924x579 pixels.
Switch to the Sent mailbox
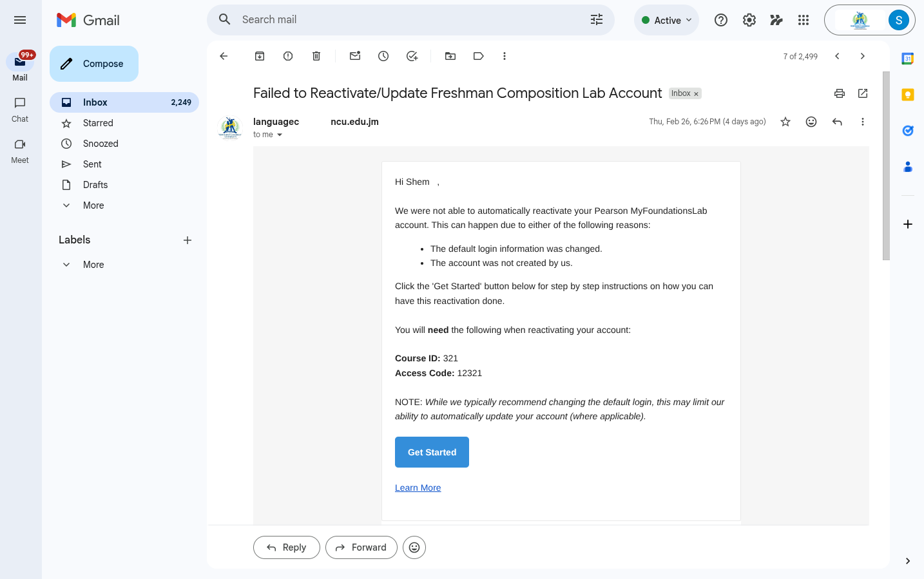tap(92, 164)
